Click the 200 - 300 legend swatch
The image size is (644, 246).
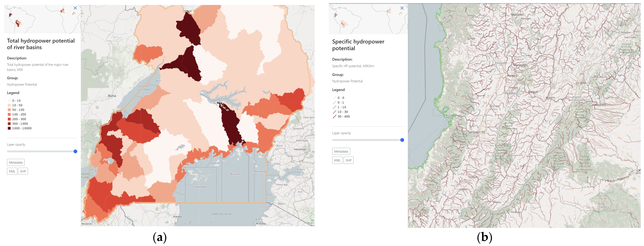point(9,119)
